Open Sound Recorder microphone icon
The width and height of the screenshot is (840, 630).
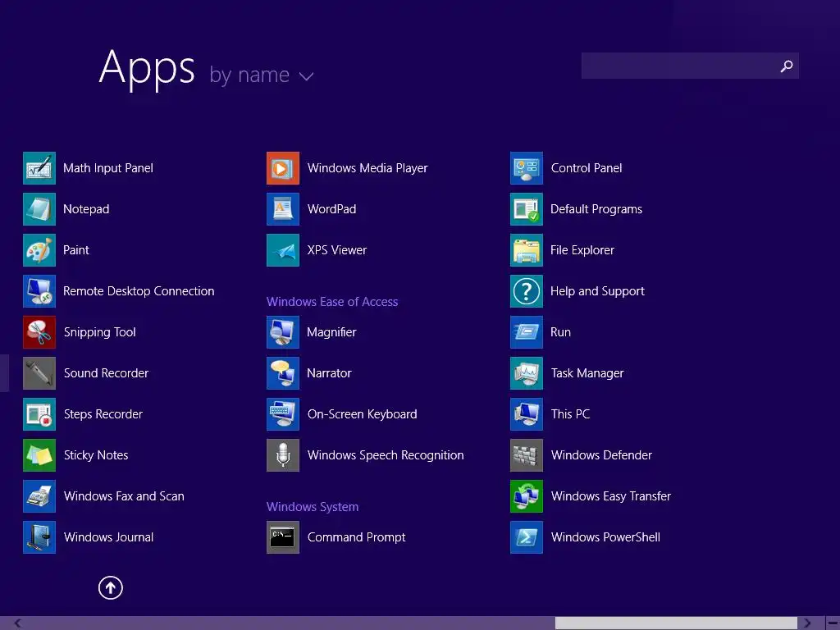coord(39,373)
